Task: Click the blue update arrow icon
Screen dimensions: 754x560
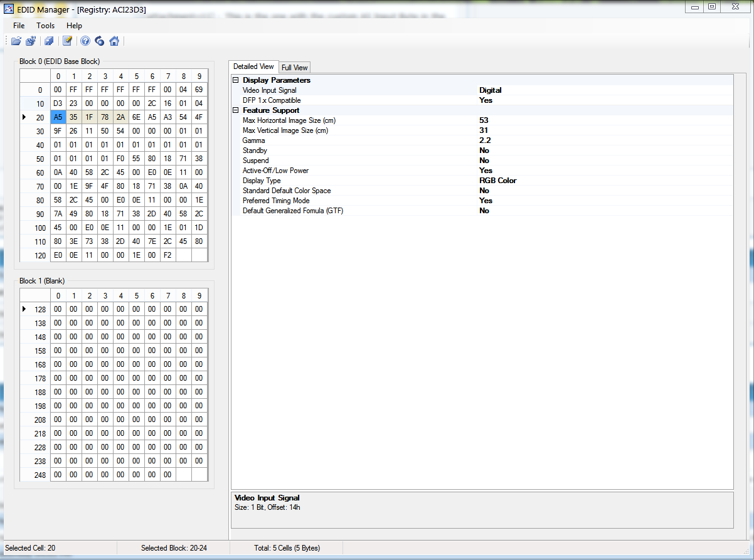Action: tap(99, 41)
